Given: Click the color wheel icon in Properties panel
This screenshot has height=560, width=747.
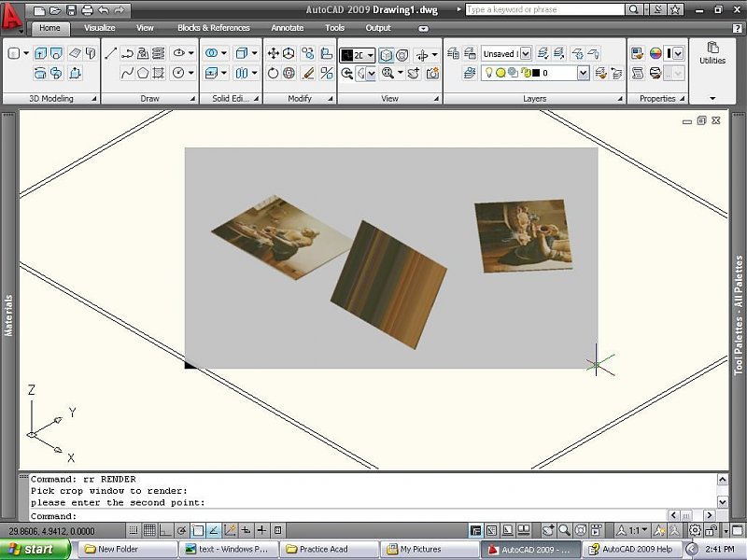Looking at the screenshot, I should pyautogui.click(x=655, y=54).
